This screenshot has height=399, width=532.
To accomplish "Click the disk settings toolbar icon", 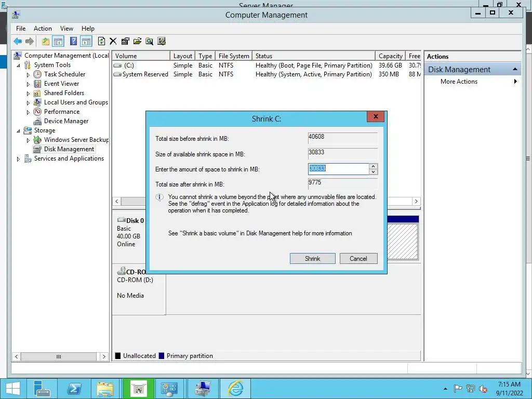I will pos(162,42).
